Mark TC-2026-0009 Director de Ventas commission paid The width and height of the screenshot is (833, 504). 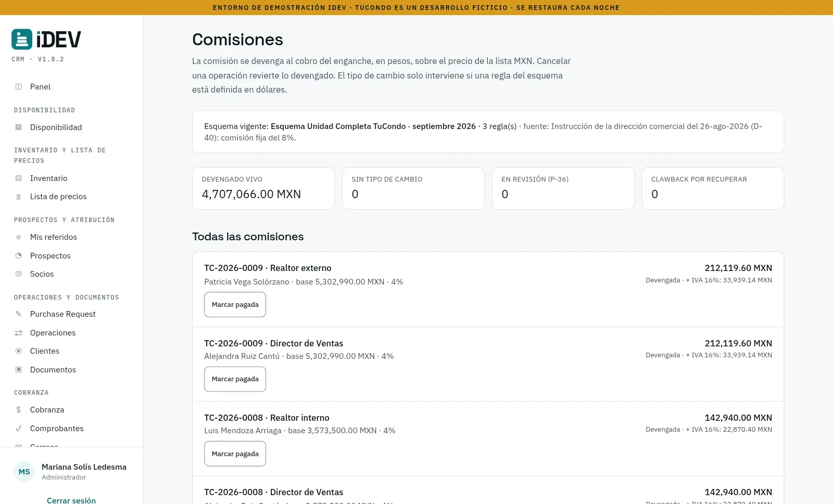click(x=235, y=379)
